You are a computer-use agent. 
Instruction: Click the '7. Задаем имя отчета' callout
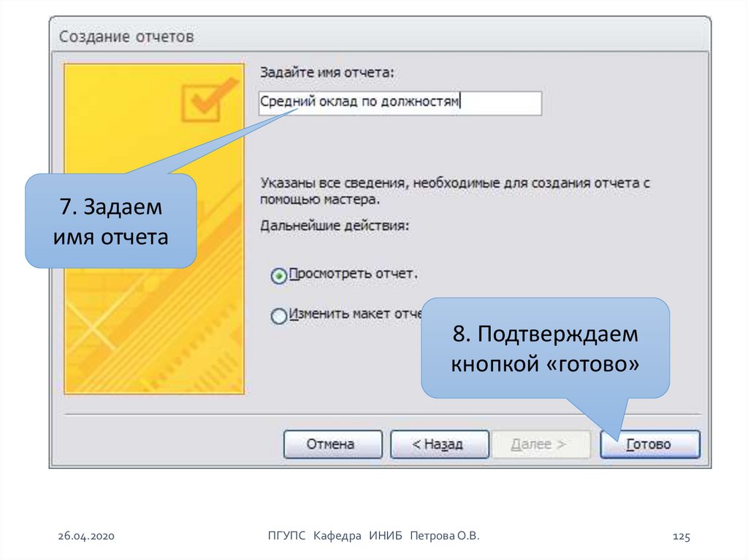click(110, 222)
